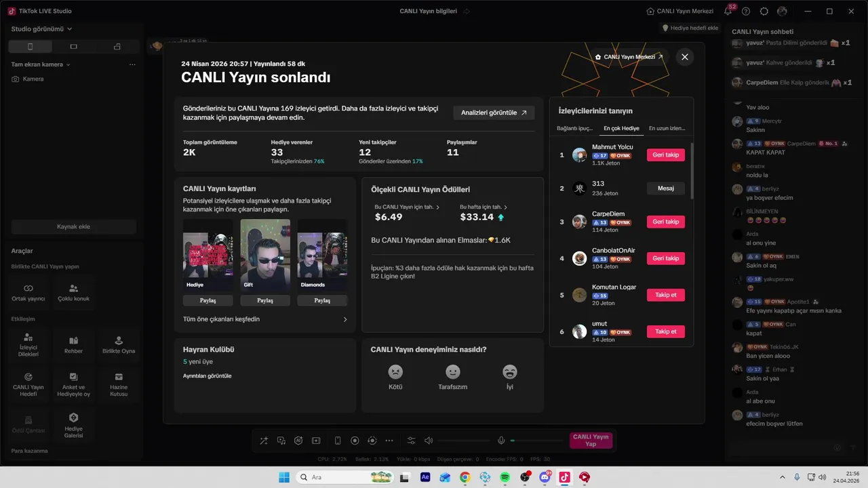Send Mesaj to user 313
The image size is (868, 488).
[666, 188]
